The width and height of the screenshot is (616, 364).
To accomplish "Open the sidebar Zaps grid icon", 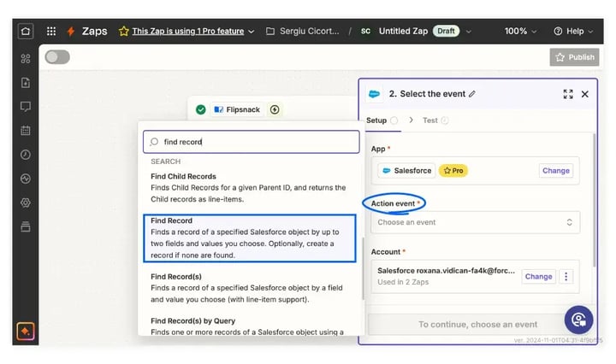I will [26, 58].
